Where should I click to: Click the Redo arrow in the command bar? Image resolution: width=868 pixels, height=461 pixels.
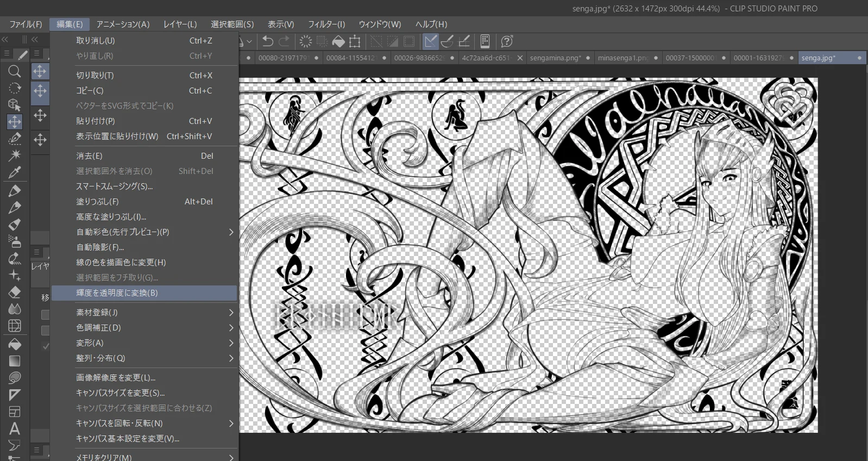[284, 41]
